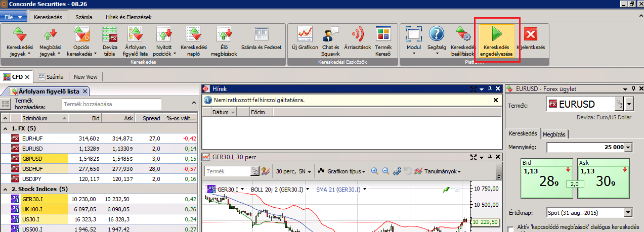This screenshot has height=232, width=644.
Task: Open the New View workspace tab
Action: pyautogui.click(x=85, y=77)
